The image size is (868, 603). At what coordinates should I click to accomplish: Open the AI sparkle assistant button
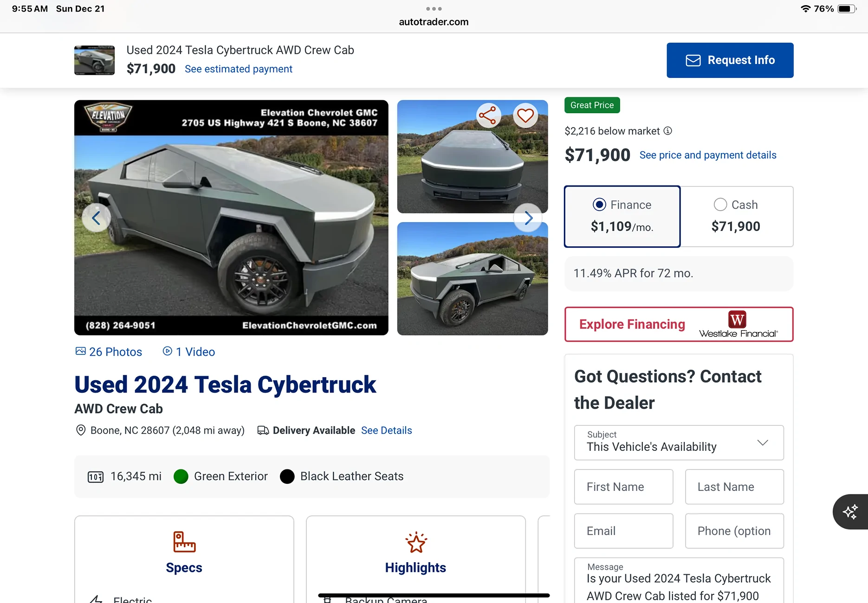850,512
